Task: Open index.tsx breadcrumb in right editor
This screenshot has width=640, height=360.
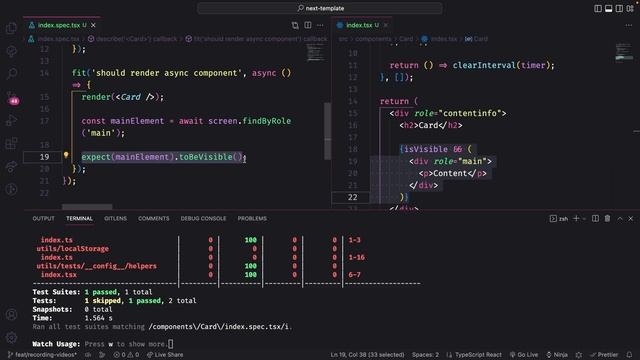Action: click(439, 39)
